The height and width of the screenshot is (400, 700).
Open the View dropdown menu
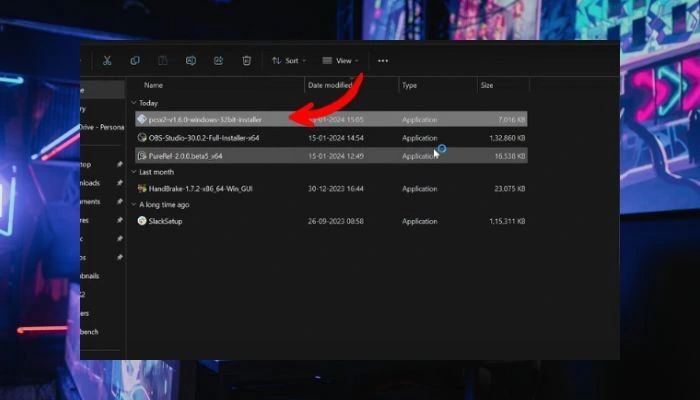click(x=341, y=61)
